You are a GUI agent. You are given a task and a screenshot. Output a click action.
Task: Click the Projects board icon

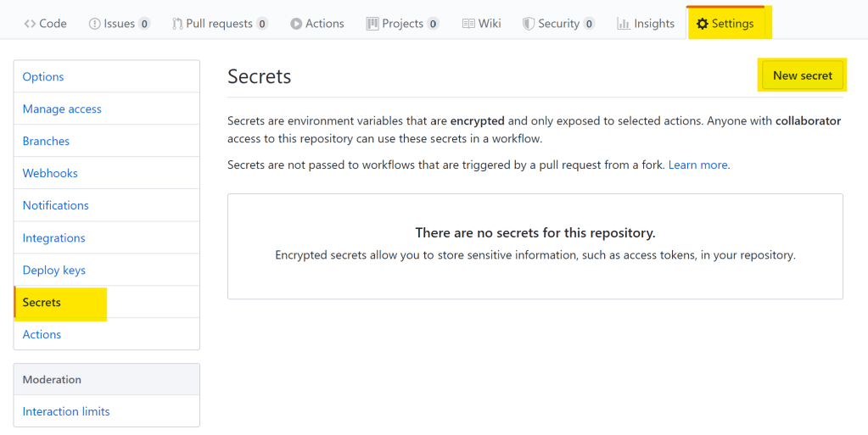point(372,24)
